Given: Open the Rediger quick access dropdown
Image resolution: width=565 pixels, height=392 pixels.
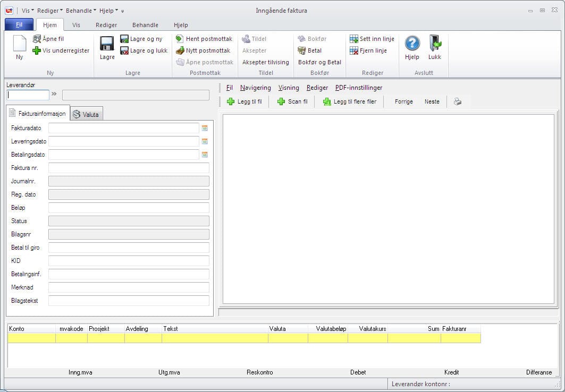Looking at the screenshot, I should [x=49, y=11].
